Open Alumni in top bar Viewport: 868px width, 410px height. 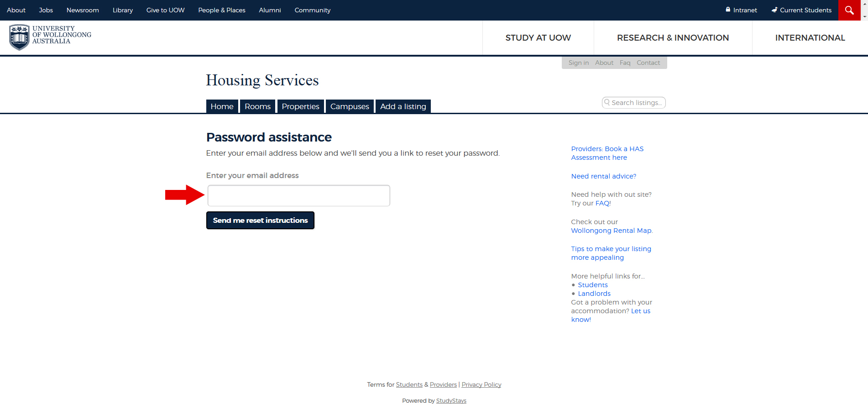click(270, 10)
